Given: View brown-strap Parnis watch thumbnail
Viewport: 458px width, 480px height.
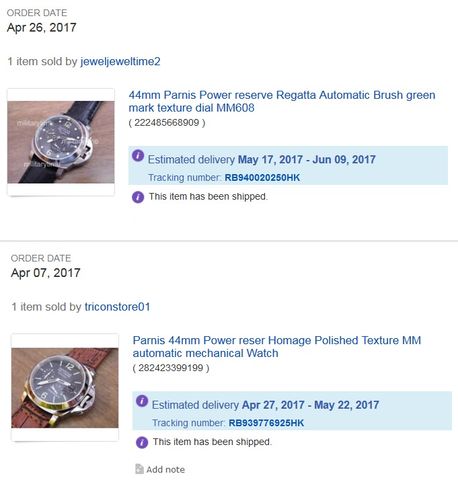Looking at the screenshot, I should pyautogui.click(x=65, y=388).
